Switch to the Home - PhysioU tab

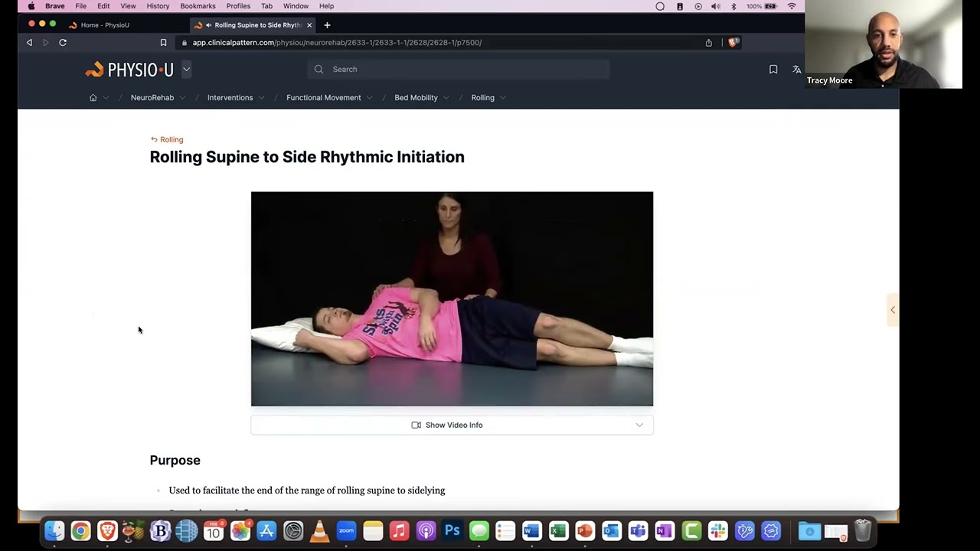[105, 24]
